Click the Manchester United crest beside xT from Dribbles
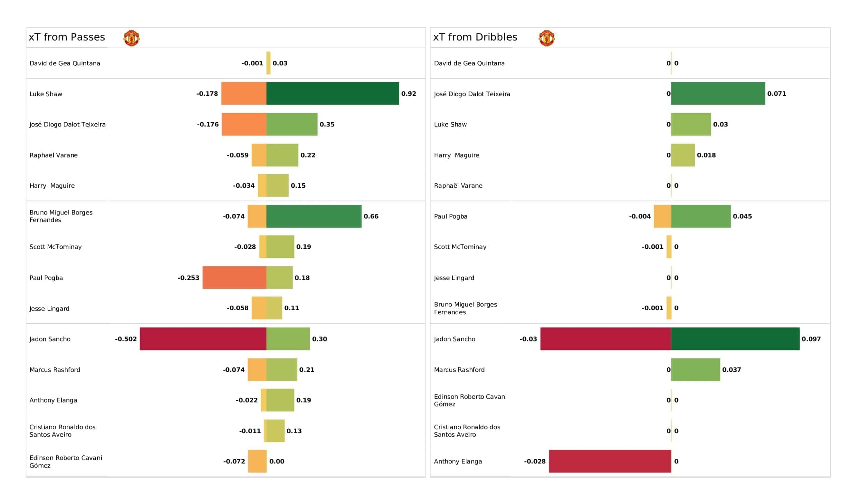Image resolution: width=859 pixels, height=504 pixels. click(546, 38)
